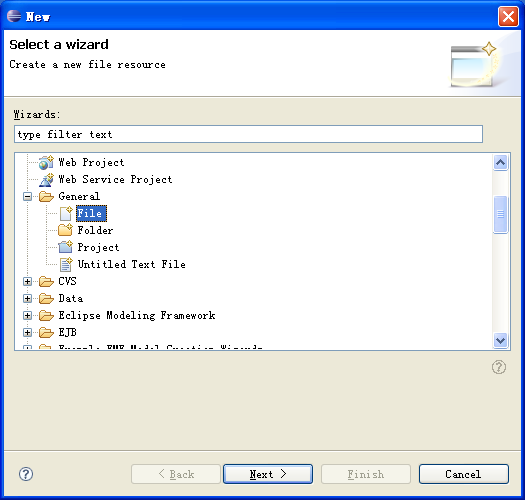Click the Project wizard icon under General

coord(65,247)
